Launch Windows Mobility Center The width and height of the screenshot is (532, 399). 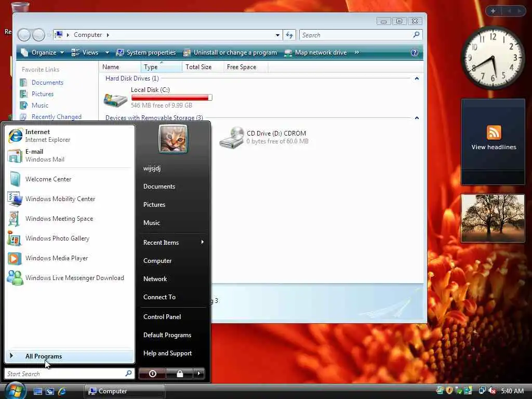pos(70,199)
